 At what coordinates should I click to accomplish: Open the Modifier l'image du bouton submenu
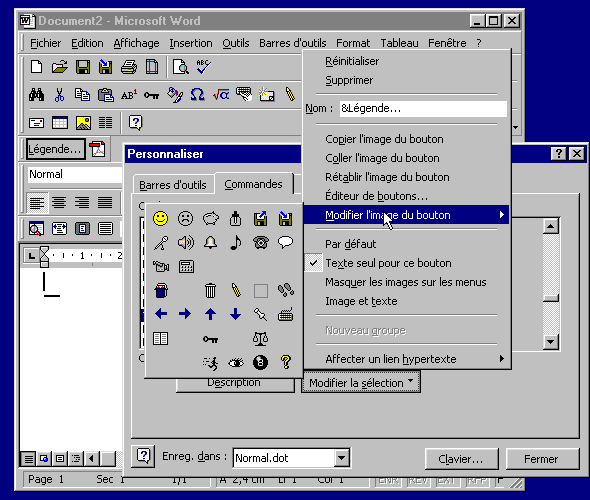[x=406, y=215]
